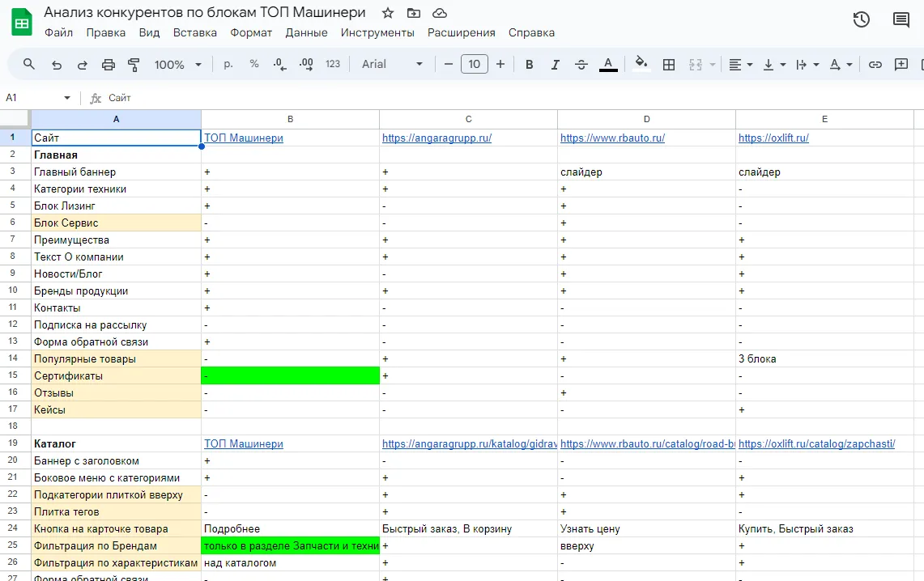Toggle bold formatting
Image resolution: width=924 pixels, height=581 pixels.
point(529,64)
